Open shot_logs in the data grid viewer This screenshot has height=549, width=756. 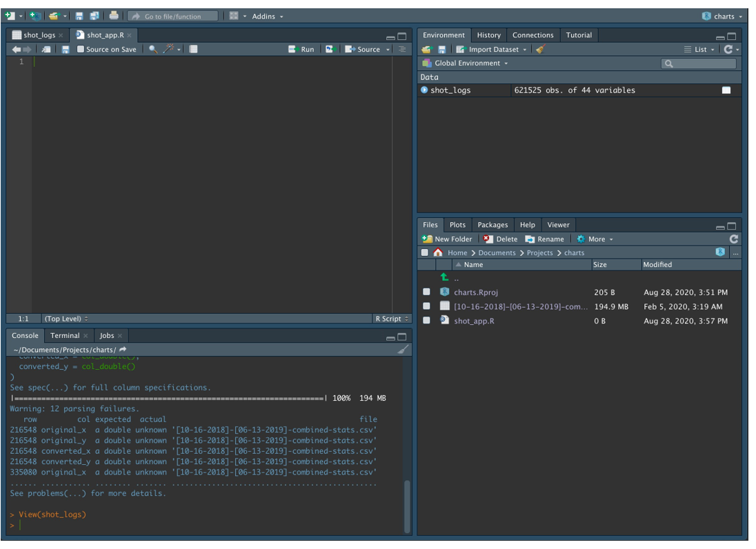click(x=726, y=90)
